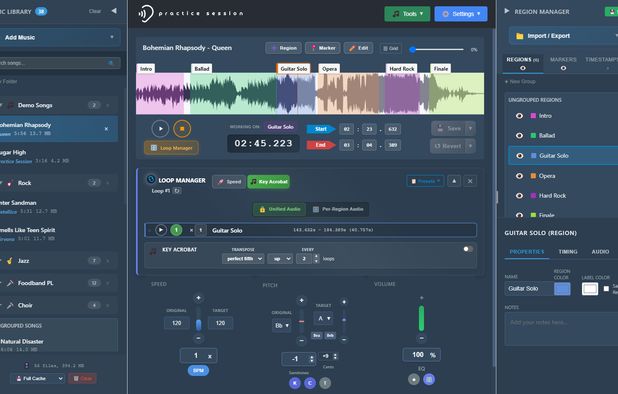Add a Marker with the Marker button

pyautogui.click(x=322, y=48)
